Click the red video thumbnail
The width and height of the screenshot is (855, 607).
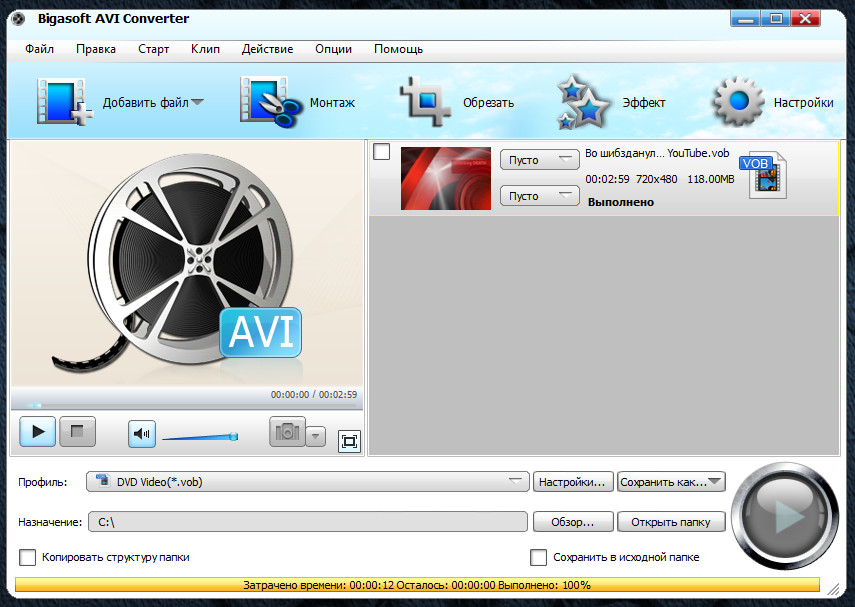click(x=446, y=178)
